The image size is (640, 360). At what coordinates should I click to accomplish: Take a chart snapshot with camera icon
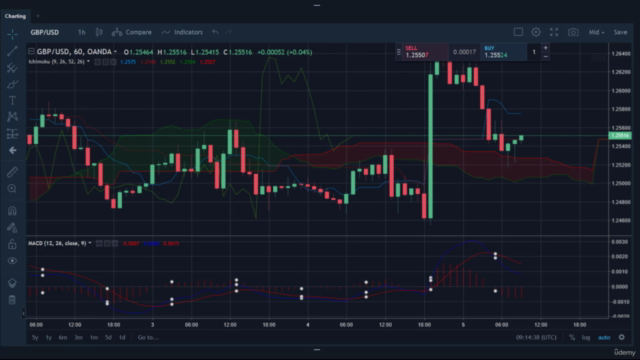(573, 32)
